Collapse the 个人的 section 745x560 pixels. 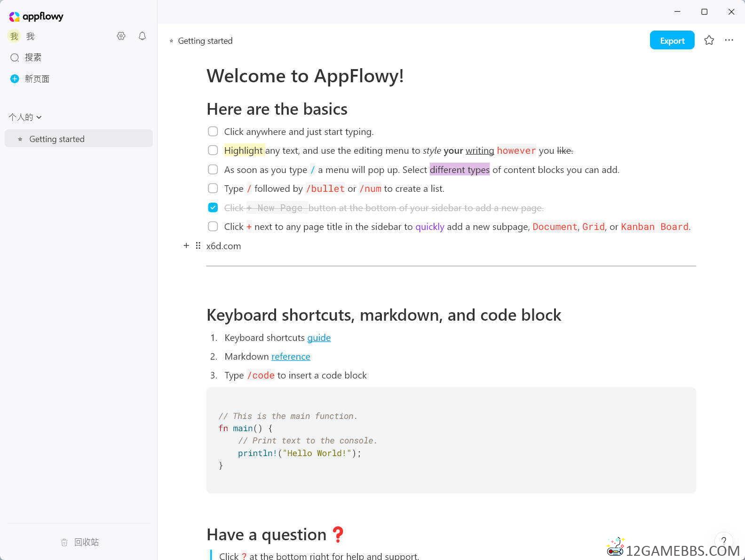coord(25,117)
